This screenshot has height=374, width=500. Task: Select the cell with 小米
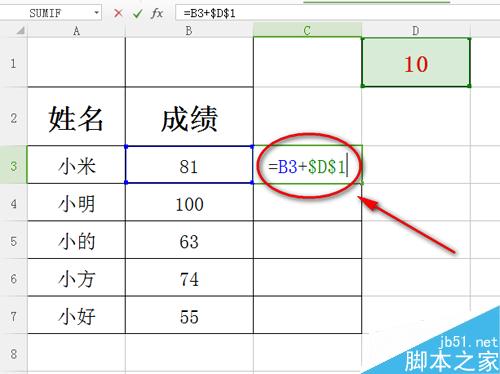coord(76,165)
